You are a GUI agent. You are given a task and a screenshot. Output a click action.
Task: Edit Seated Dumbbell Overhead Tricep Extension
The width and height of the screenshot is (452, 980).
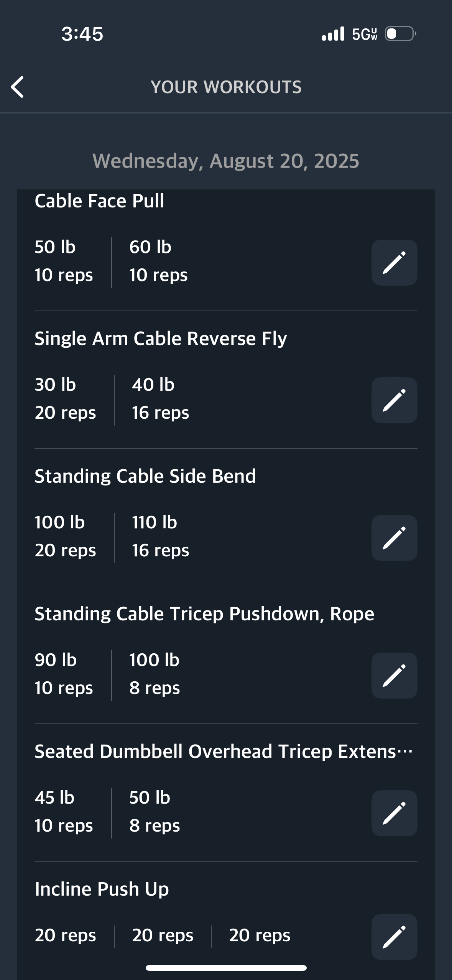point(394,813)
